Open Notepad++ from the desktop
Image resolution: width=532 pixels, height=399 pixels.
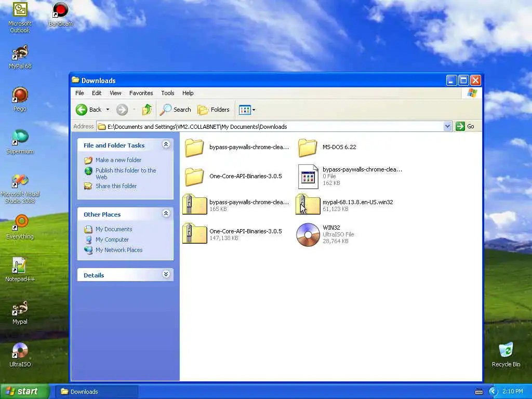pos(20,270)
